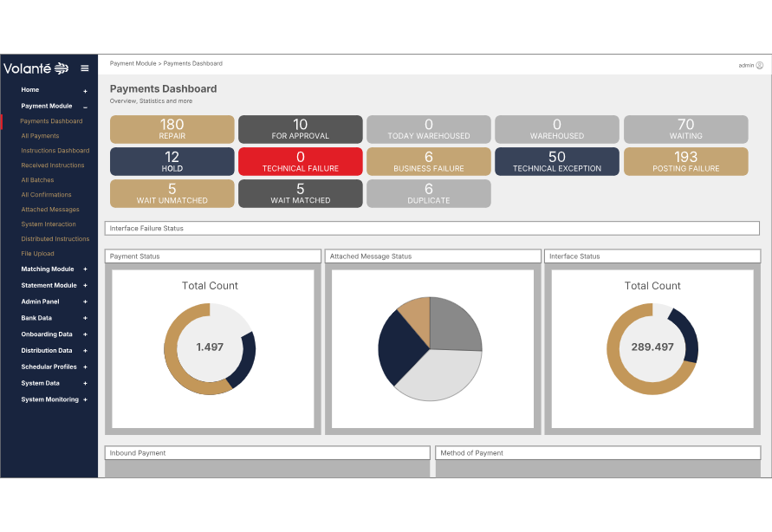The height and width of the screenshot is (532, 772).
Task: Click the Payment Status donut chart center
Action: click(x=210, y=347)
